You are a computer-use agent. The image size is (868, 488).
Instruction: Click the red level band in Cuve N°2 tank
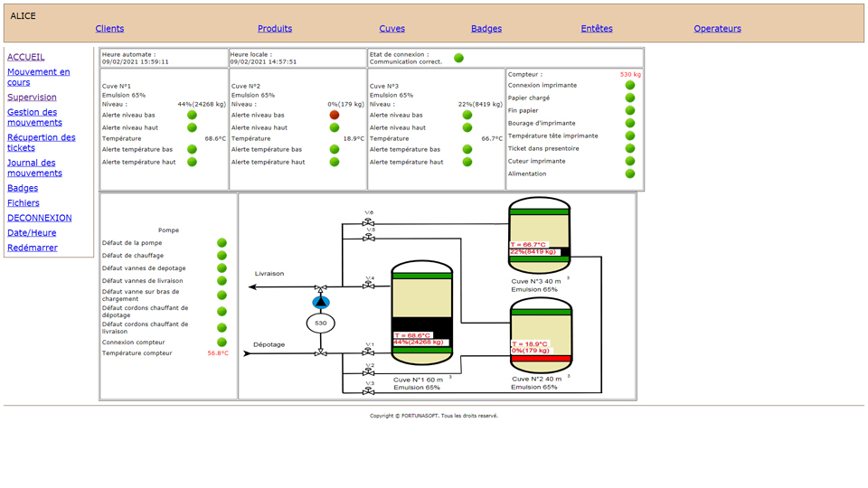541,359
